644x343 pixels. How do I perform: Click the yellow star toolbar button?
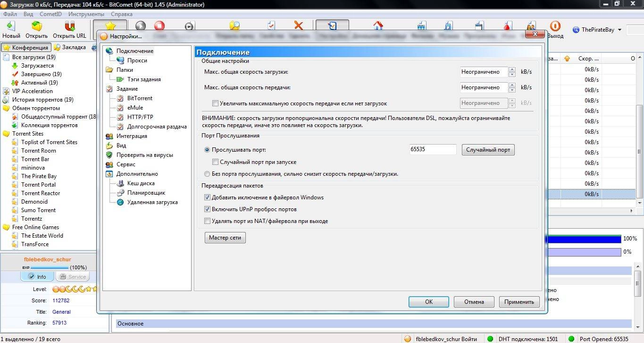click(x=110, y=26)
